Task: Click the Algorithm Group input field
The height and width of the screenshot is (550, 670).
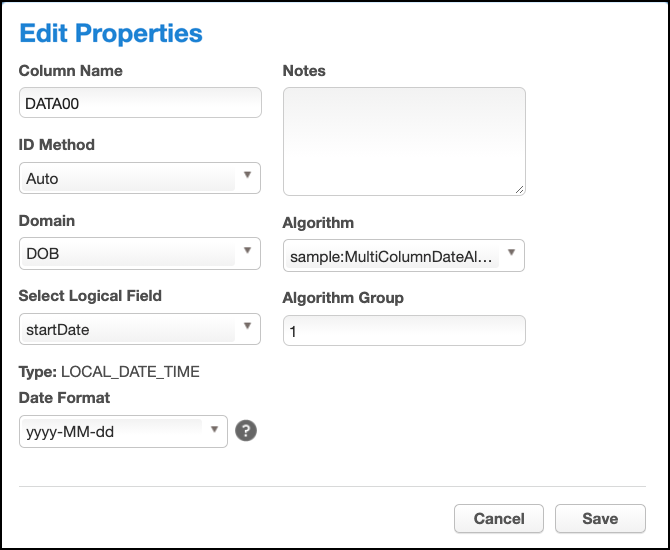Action: coord(404,331)
